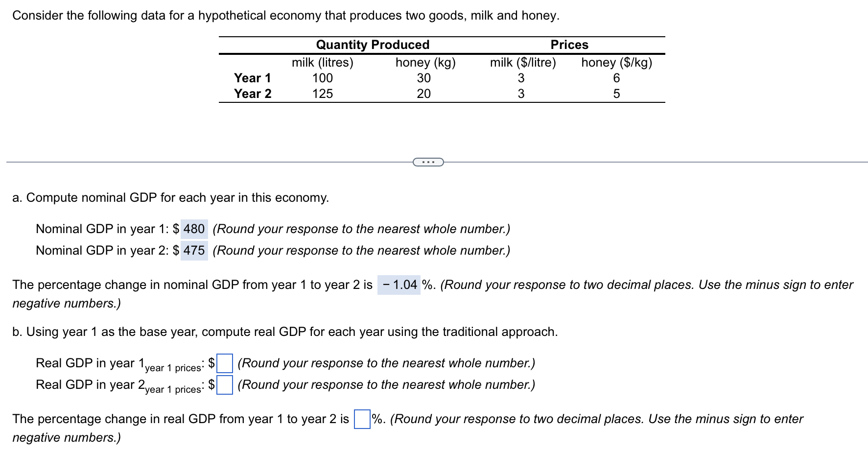The height and width of the screenshot is (452, 868).
Task: Select the nominal GDP year 2 answer of 475
Action: coord(193,250)
